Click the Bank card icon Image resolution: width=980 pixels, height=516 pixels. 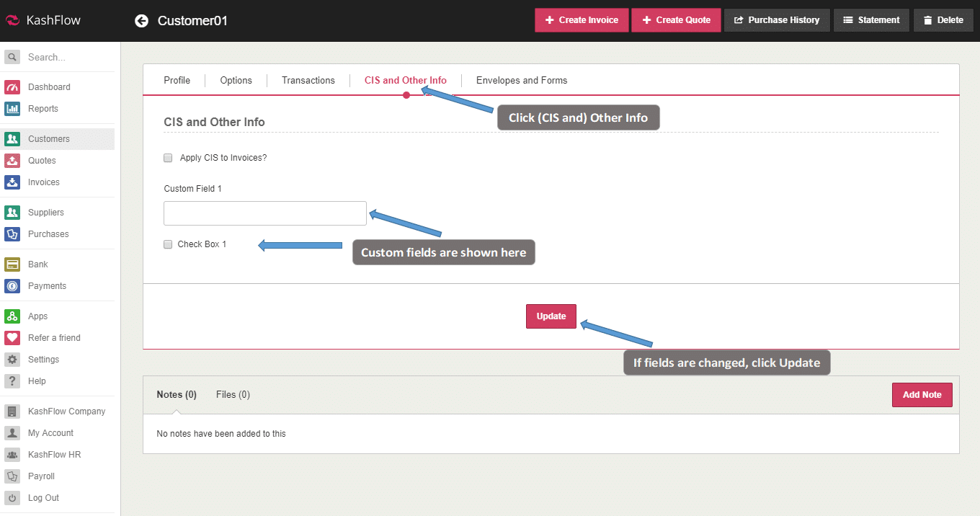point(12,264)
